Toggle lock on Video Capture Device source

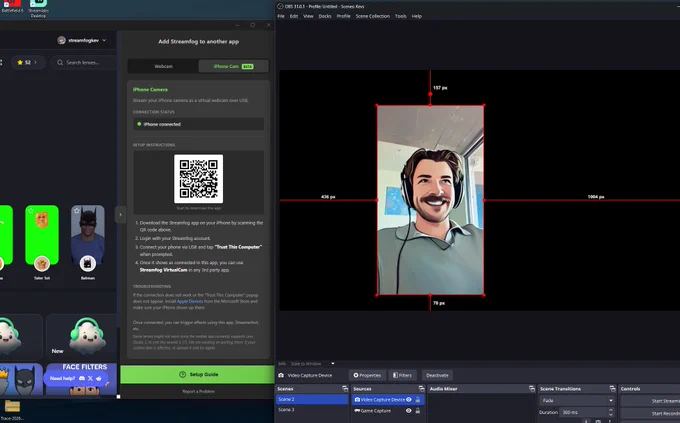coord(418,400)
